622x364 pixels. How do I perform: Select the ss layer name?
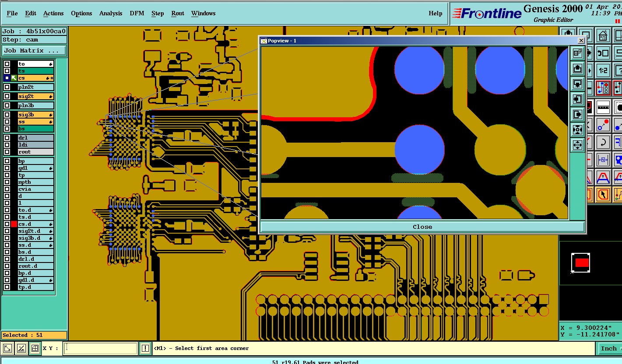point(35,122)
